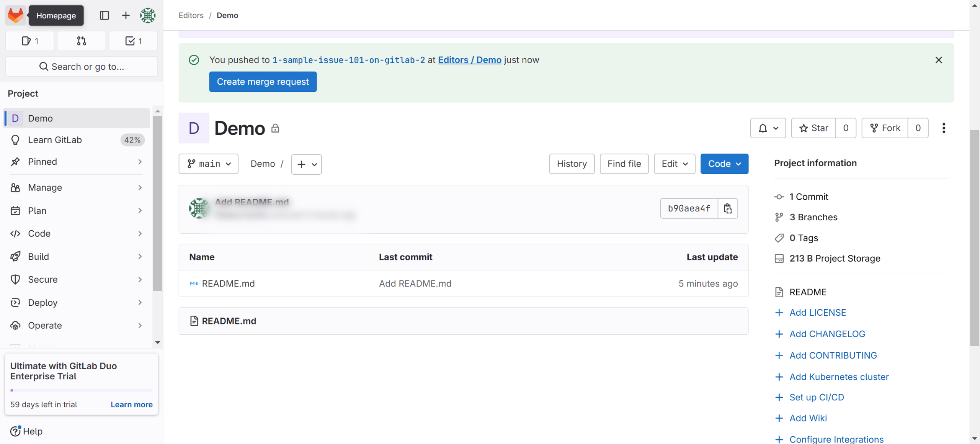Click the Search or go to field
980x444 pixels.
point(81,67)
